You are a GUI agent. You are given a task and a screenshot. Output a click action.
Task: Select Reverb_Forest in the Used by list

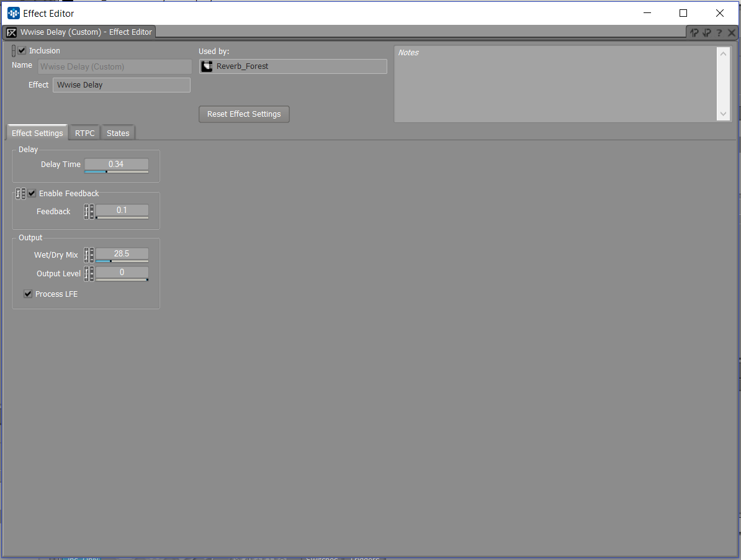(x=293, y=66)
